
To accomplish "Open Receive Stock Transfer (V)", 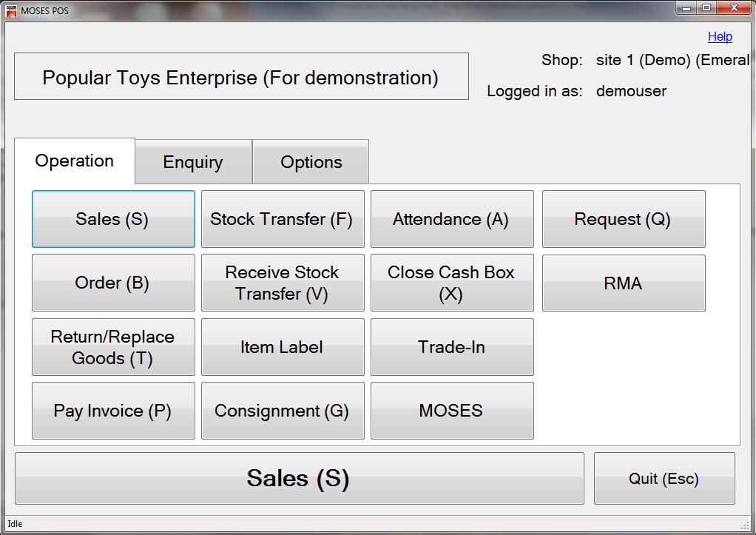I will 283,283.
